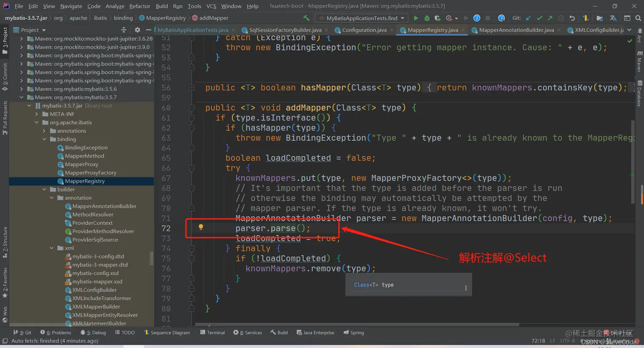
Task: Click the Git Commit green checkmark
Action: [539, 18]
